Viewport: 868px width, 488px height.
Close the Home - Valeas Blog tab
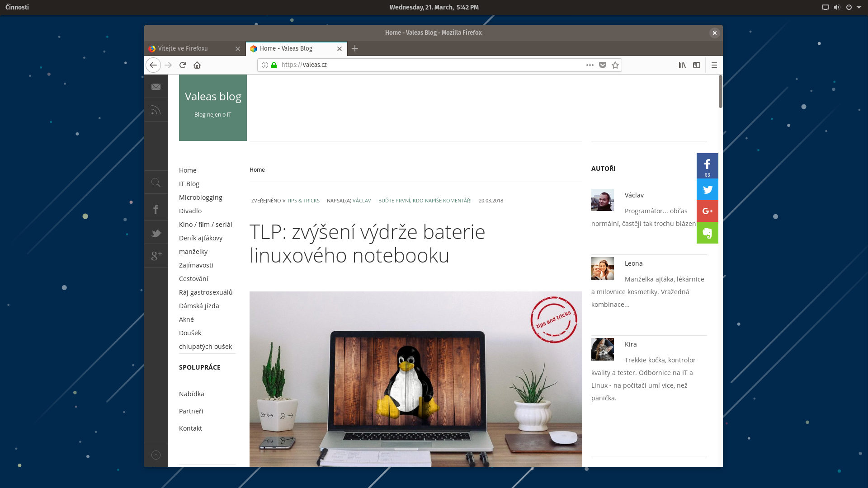tap(340, 49)
